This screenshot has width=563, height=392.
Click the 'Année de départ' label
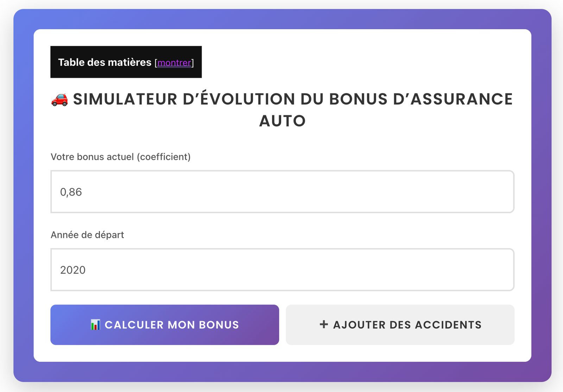87,235
